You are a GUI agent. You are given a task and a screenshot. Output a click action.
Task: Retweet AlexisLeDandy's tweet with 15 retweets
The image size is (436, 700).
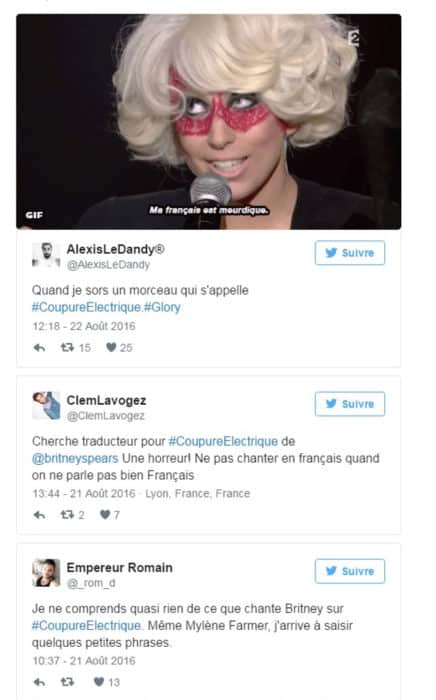point(67,347)
